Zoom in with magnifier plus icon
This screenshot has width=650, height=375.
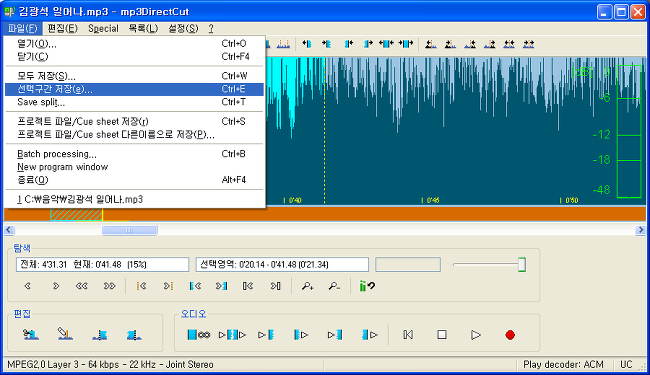[307, 286]
